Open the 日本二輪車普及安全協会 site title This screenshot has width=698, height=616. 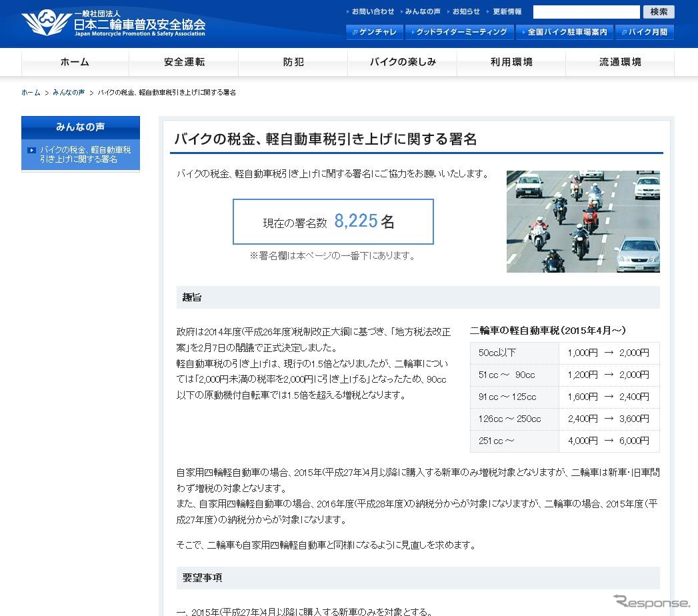(139, 24)
